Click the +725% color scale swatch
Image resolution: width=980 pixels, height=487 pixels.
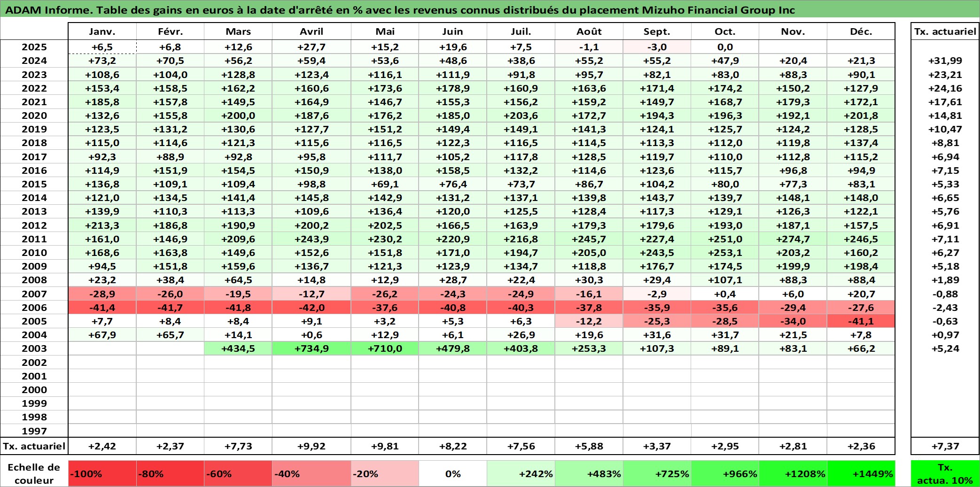coord(657,473)
